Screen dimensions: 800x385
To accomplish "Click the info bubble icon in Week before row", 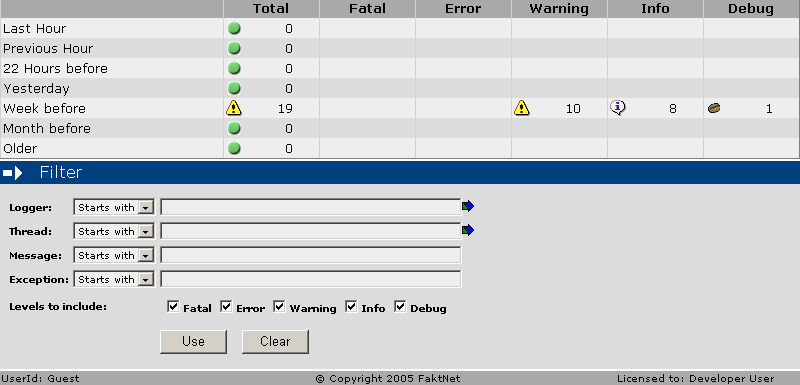I will click(618, 108).
